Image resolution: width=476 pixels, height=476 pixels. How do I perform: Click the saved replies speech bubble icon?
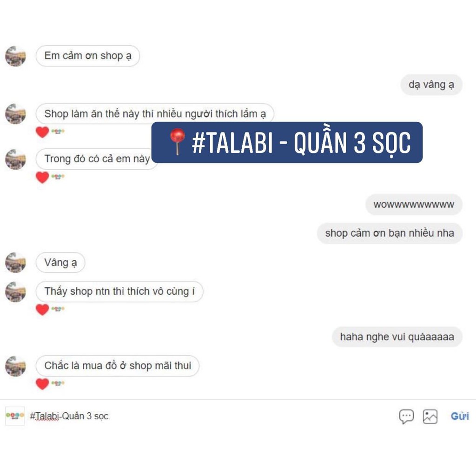click(x=406, y=416)
